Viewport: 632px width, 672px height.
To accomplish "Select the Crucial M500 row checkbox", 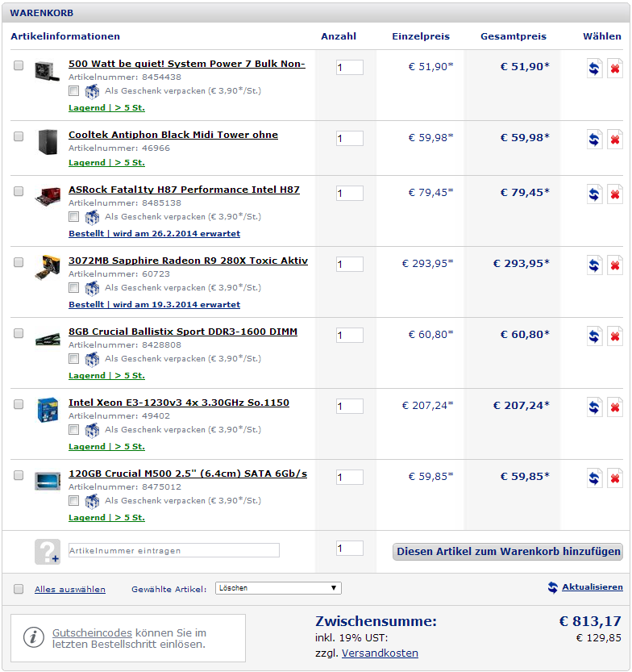I will [x=19, y=475].
